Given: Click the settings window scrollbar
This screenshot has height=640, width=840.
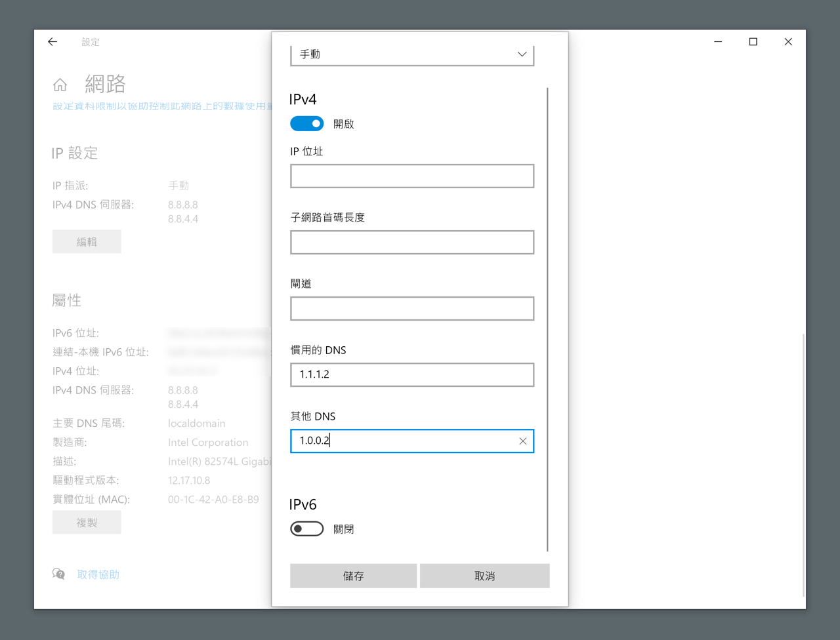Looking at the screenshot, I should tap(804, 466).
